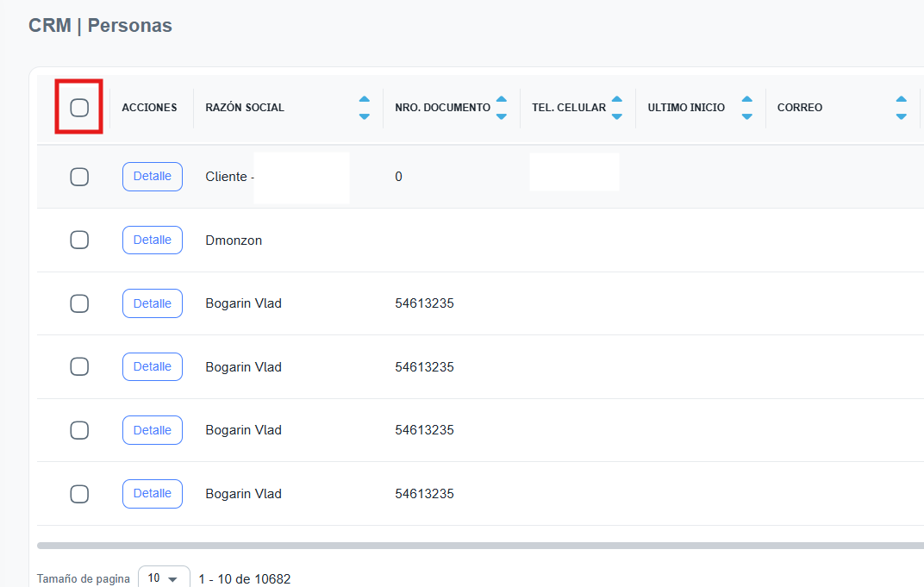Open the Tamaño de pagina dropdown
The width and height of the screenshot is (924, 587).
tap(164, 578)
